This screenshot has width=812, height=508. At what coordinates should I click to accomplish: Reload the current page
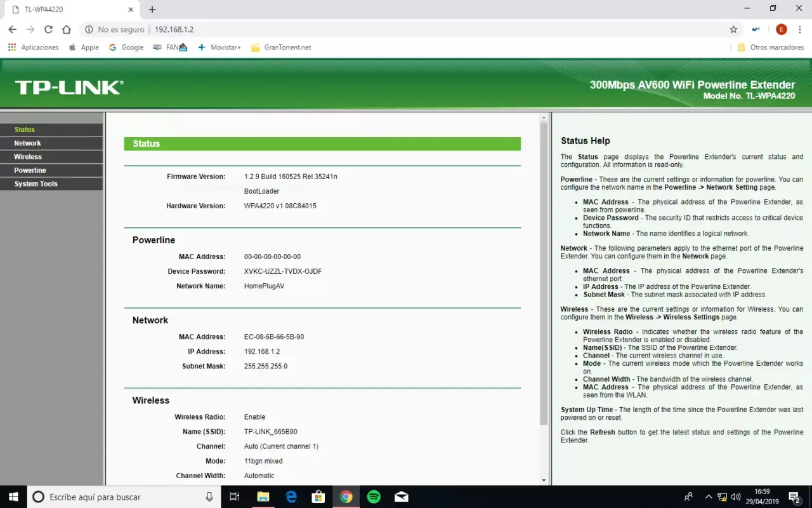48,29
